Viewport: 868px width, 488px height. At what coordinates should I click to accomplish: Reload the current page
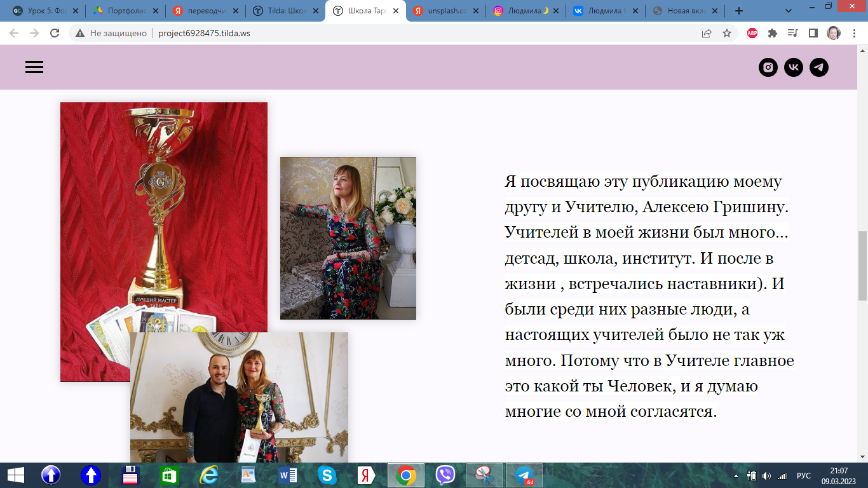55,33
